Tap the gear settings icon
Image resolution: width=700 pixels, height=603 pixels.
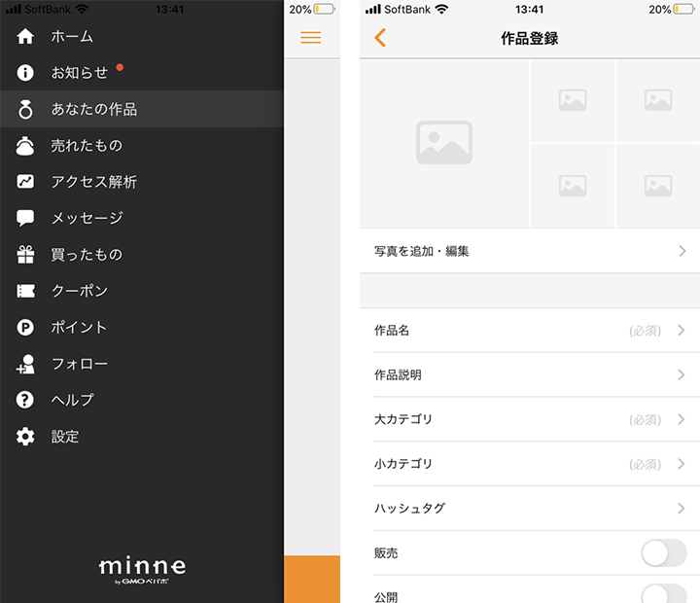25,437
